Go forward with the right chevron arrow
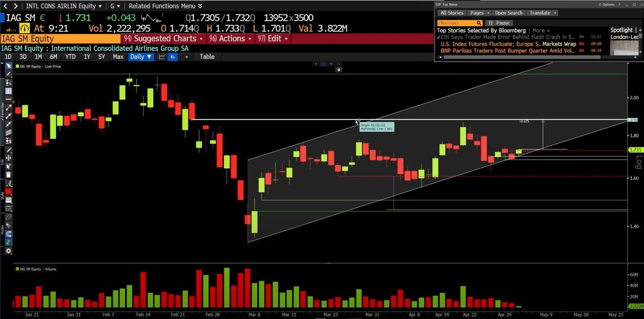 point(16,6)
